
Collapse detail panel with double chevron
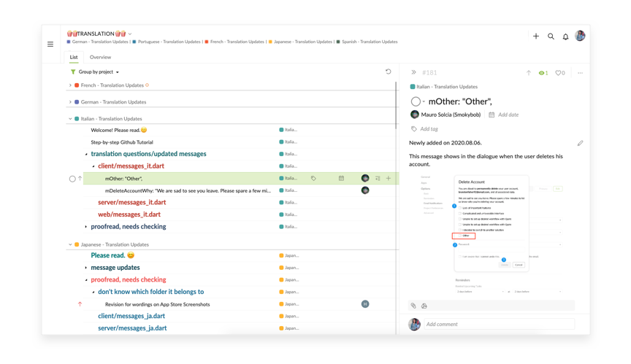coord(413,72)
